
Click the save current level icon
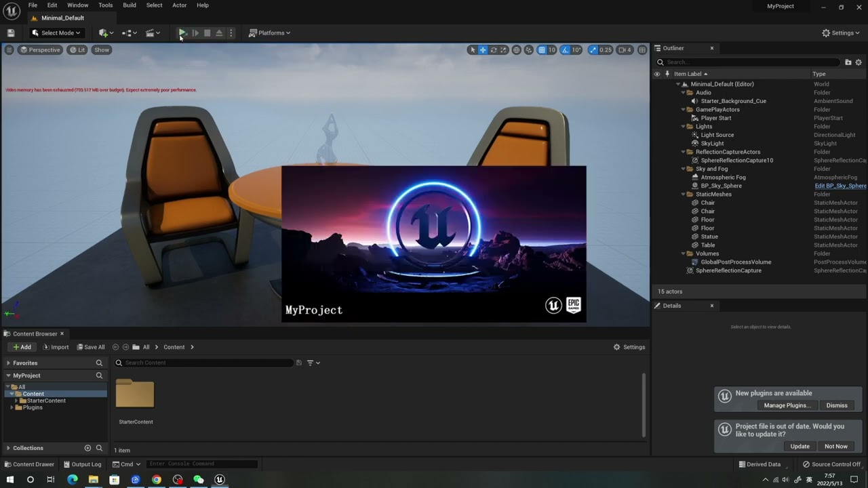coord(11,33)
